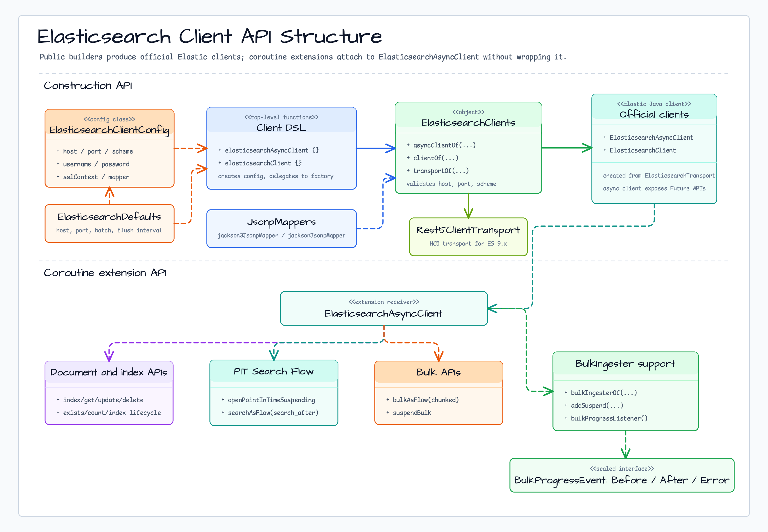Screen dimensions: 768x532
Task: Click the 'transportOf(...)' method
Action: [x=438, y=171]
